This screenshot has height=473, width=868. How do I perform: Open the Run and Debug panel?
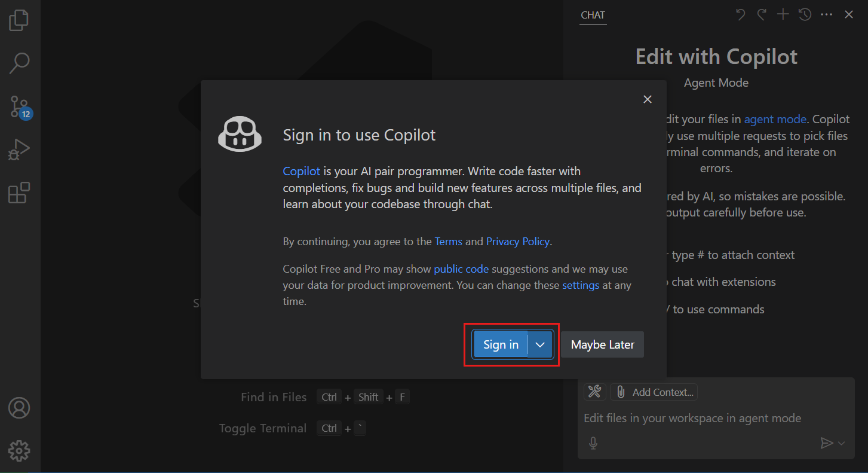tap(19, 149)
